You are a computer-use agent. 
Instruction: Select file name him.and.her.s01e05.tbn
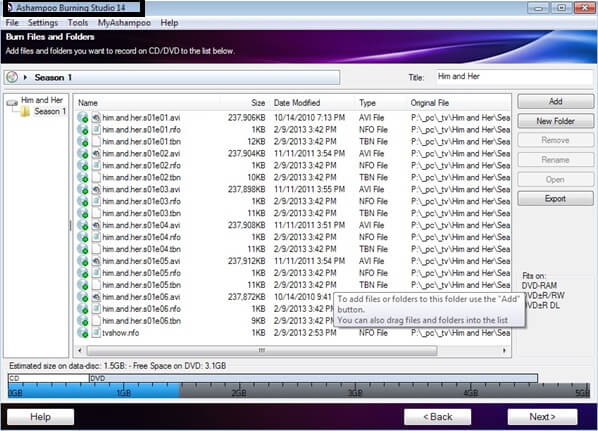pos(142,285)
